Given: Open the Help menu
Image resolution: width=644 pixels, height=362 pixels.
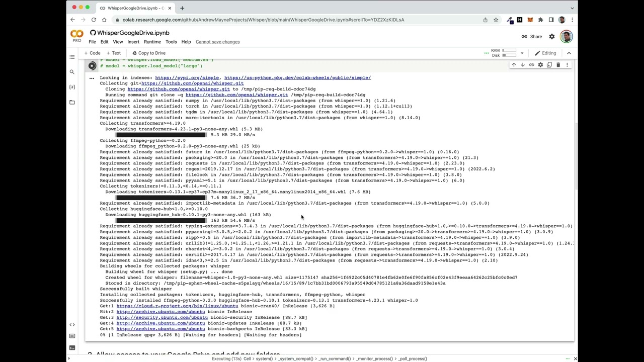Looking at the screenshot, I should [186, 42].
